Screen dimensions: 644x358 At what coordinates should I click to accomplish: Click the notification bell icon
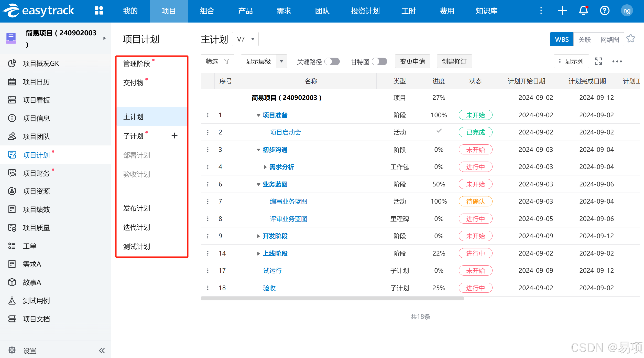click(583, 11)
